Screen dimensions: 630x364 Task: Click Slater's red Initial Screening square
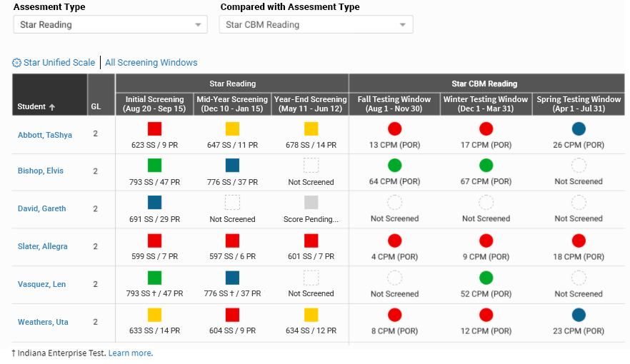pyautogui.click(x=155, y=241)
